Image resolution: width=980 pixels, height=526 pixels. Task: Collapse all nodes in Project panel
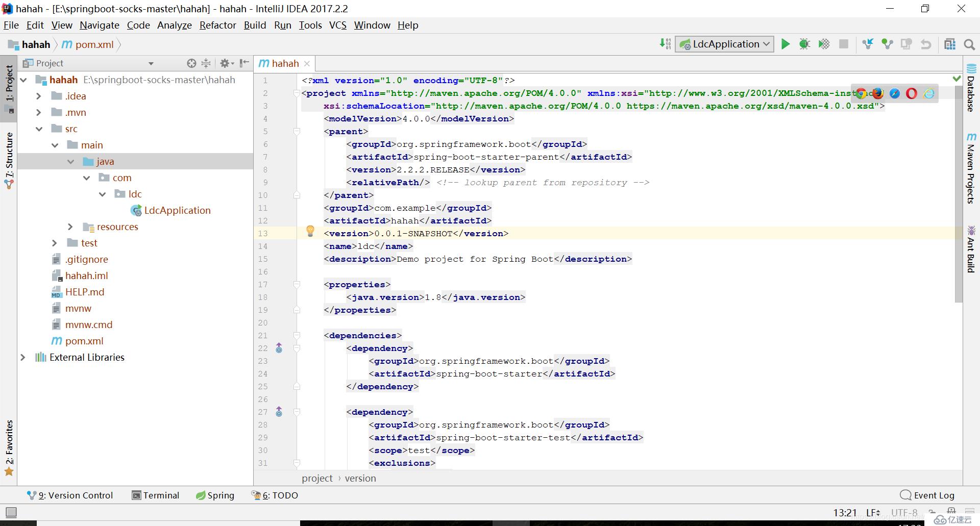coord(206,63)
